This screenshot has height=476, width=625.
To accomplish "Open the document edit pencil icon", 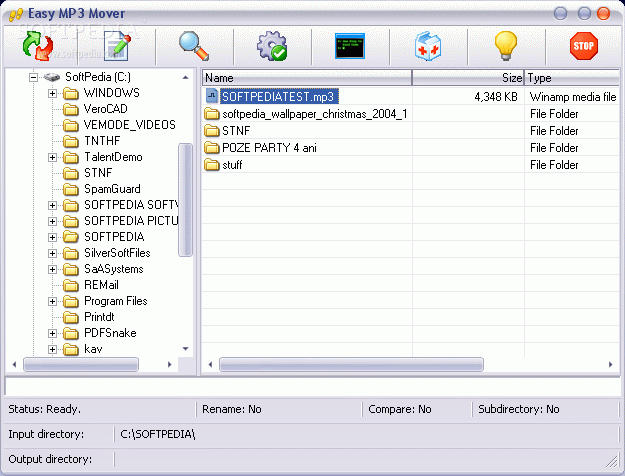I will [117, 46].
